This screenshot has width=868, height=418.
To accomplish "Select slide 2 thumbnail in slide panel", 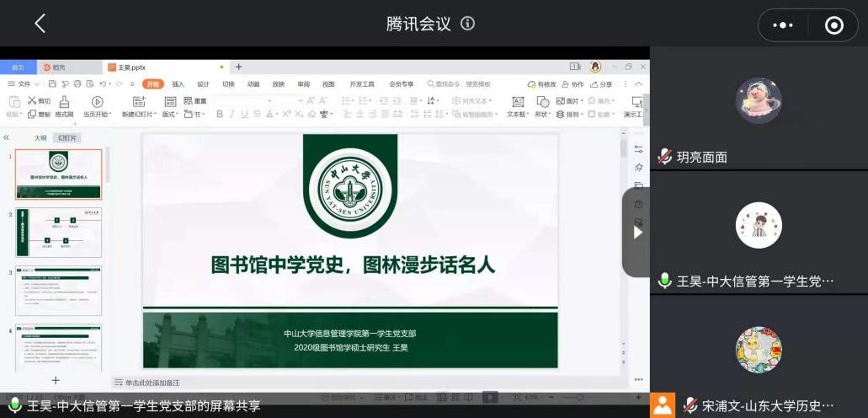I will point(58,233).
